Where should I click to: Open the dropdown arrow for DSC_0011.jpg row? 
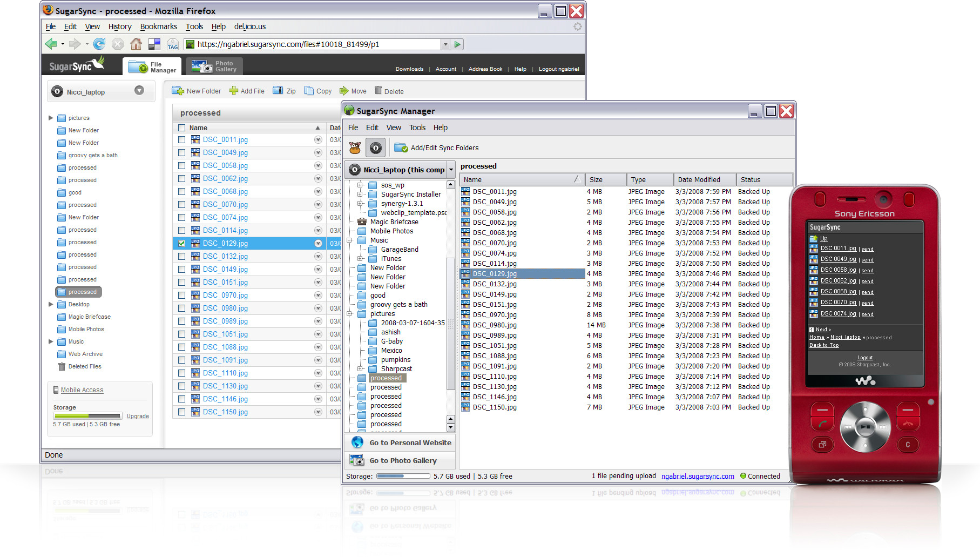318,139
